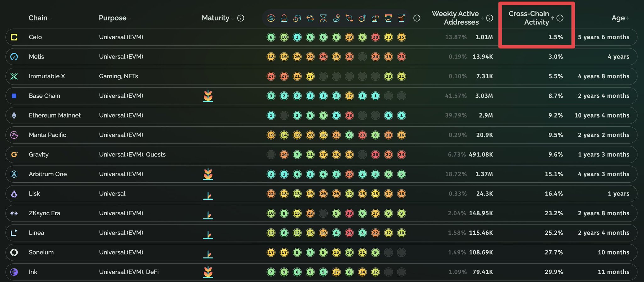Click the info icon after the metric icons
This screenshot has height=282, width=644.
(x=417, y=18)
